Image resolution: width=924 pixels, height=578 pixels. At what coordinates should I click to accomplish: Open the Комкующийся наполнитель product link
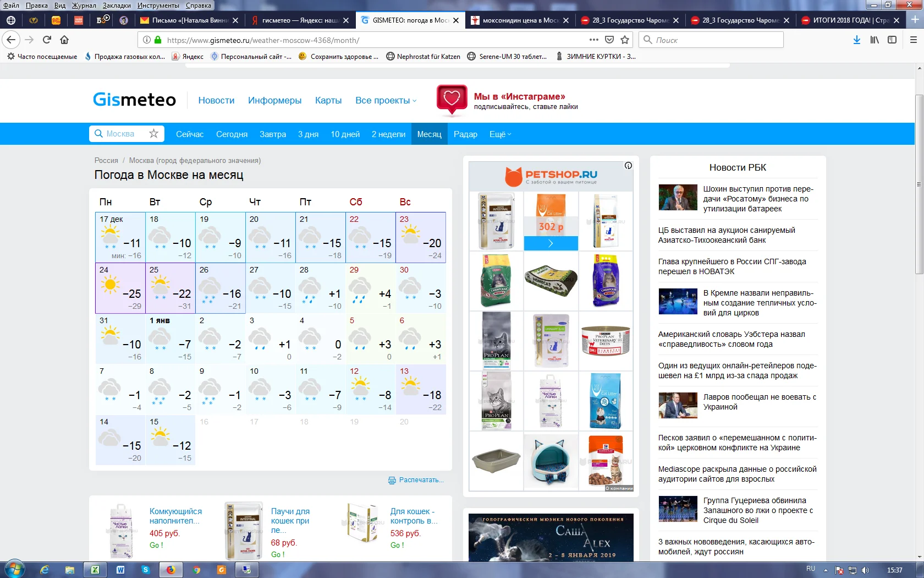(175, 516)
